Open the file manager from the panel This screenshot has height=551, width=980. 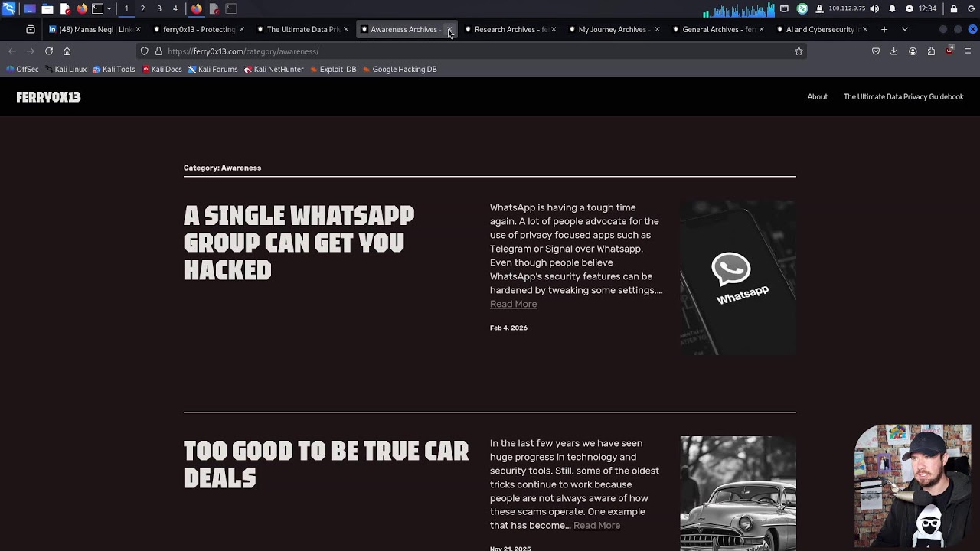47,8
